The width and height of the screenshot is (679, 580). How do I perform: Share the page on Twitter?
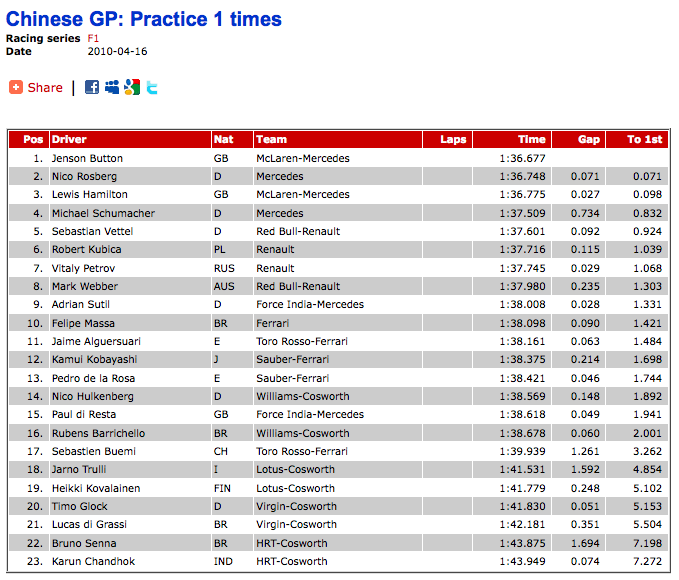click(x=152, y=88)
